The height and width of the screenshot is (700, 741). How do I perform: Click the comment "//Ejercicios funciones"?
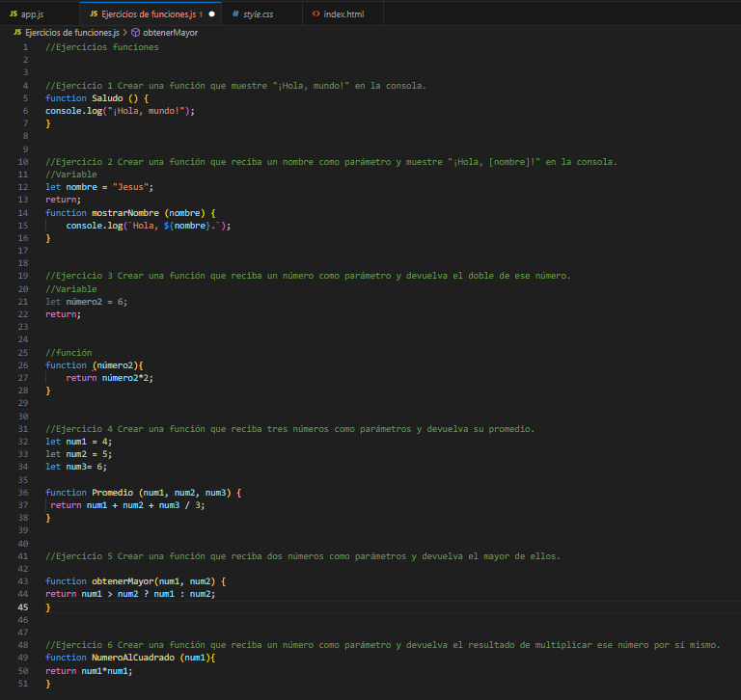click(x=102, y=47)
